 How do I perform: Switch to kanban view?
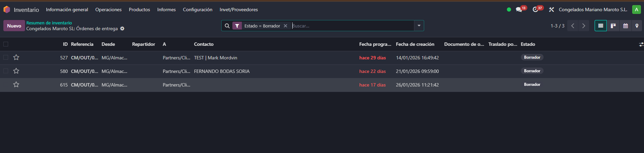point(613,26)
